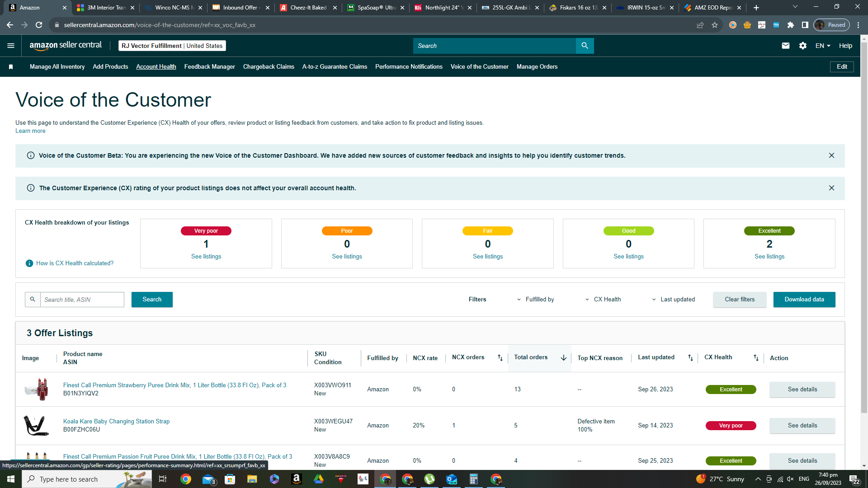See listings under the Excellent card
Screen dimensions: 868x488
[769, 257]
